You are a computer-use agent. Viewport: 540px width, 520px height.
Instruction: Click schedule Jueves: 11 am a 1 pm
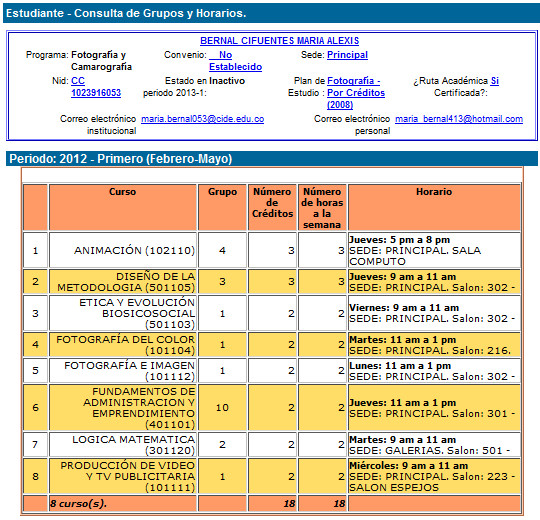[x=402, y=402]
